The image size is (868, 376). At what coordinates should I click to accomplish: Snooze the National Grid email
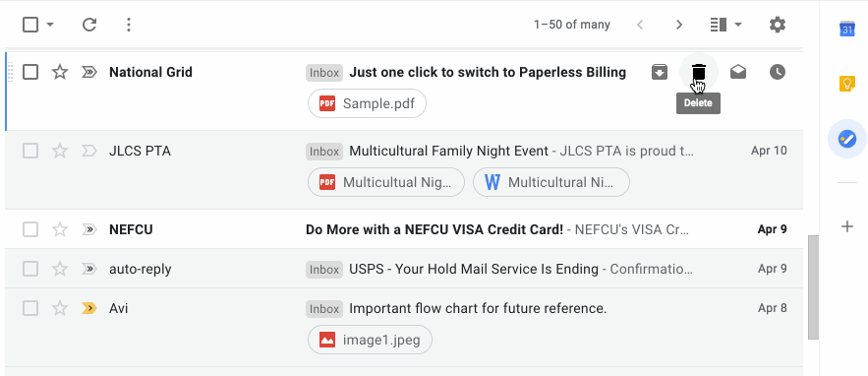pyautogui.click(x=778, y=72)
